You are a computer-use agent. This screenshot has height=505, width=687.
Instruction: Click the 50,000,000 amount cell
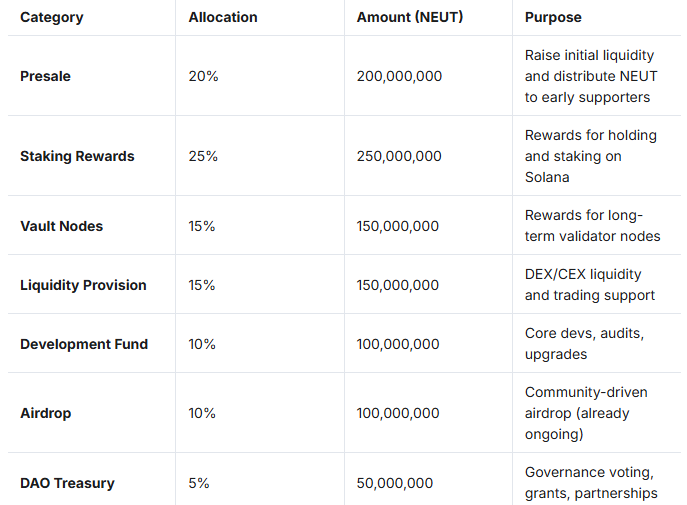coord(395,483)
